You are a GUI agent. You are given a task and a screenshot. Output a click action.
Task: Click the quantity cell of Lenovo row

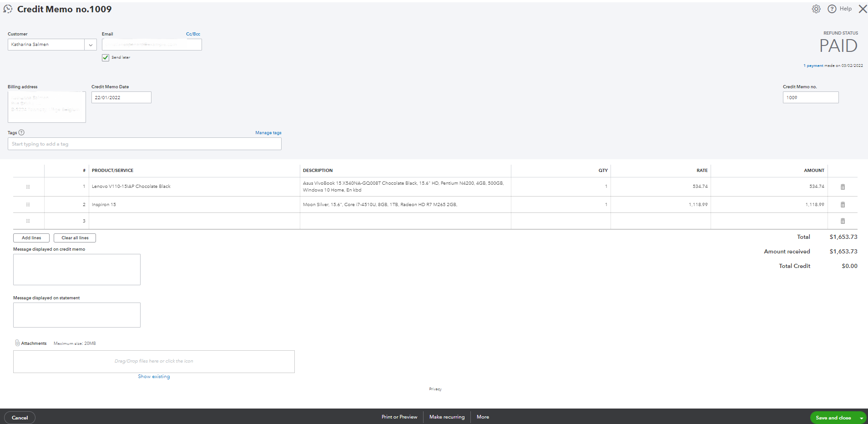pyautogui.click(x=561, y=187)
